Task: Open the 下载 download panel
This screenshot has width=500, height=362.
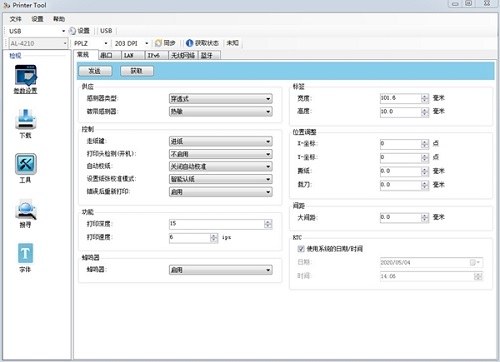Action: pos(25,124)
